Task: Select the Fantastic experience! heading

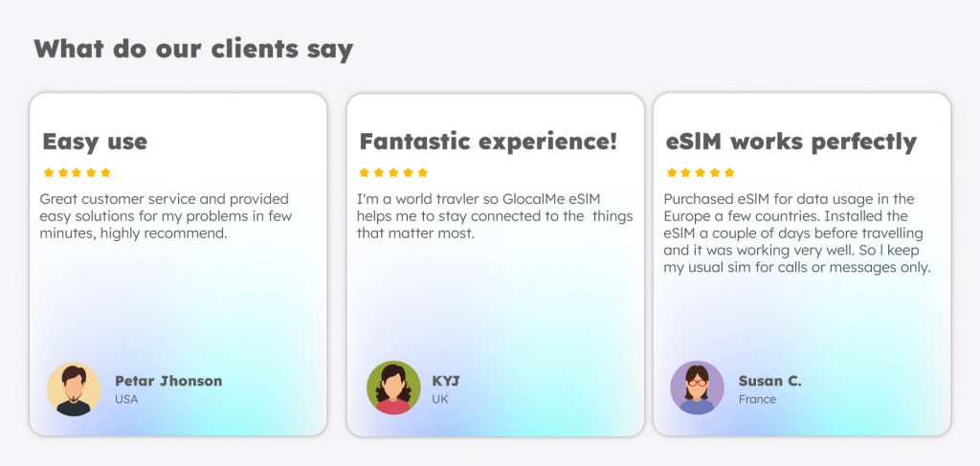Action: point(488,142)
